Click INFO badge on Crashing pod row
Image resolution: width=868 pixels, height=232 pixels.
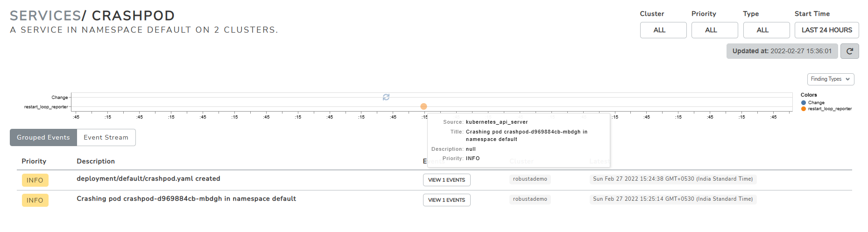coord(35,200)
